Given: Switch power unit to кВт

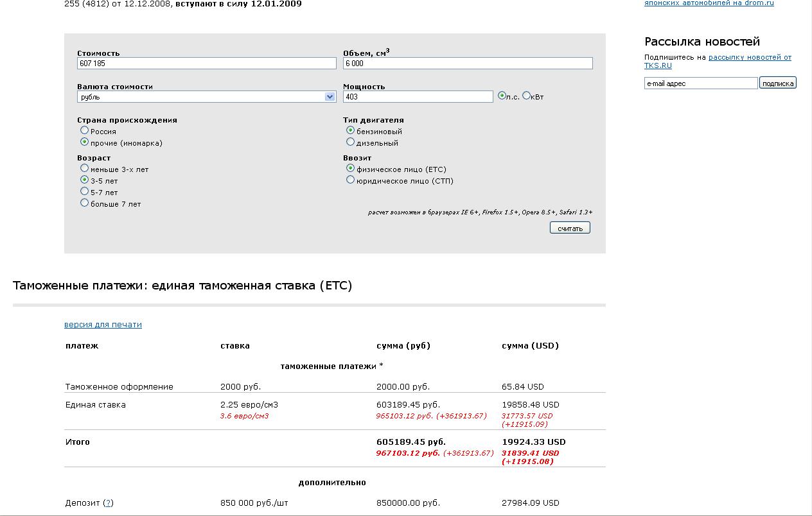Looking at the screenshot, I should [x=527, y=96].
